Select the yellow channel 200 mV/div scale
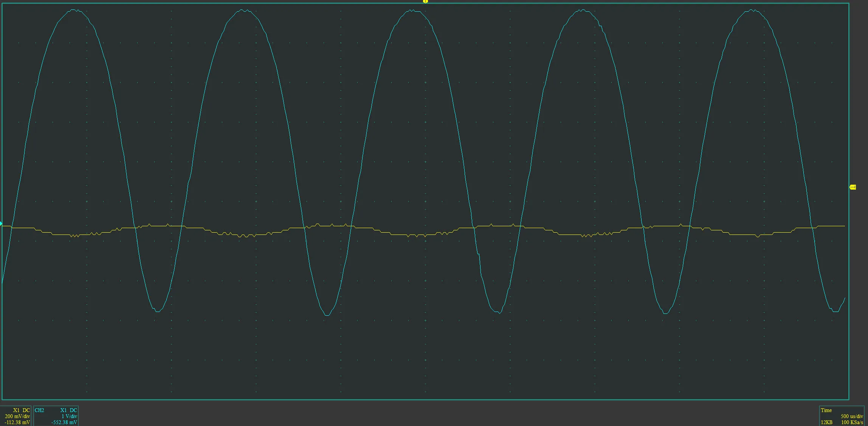Screen dimensions: 868x426 click(17, 416)
